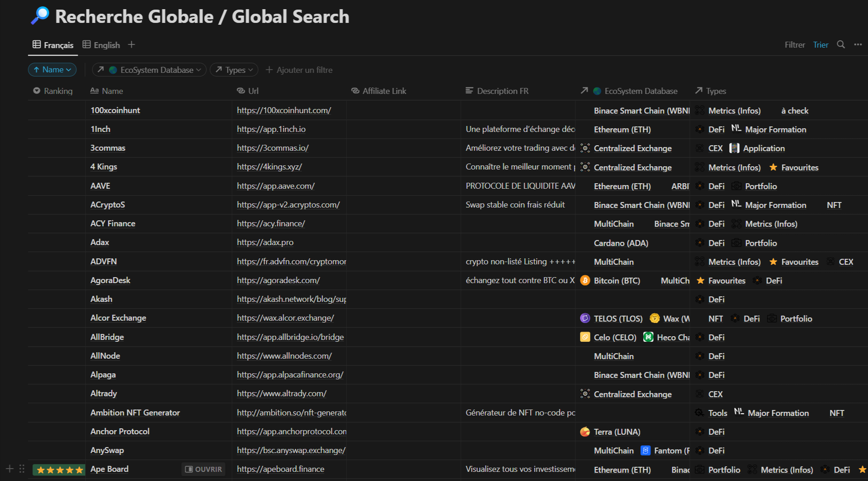Screen dimensions: 868x481
Task: Click the Url column link icon
Action: pos(241,91)
